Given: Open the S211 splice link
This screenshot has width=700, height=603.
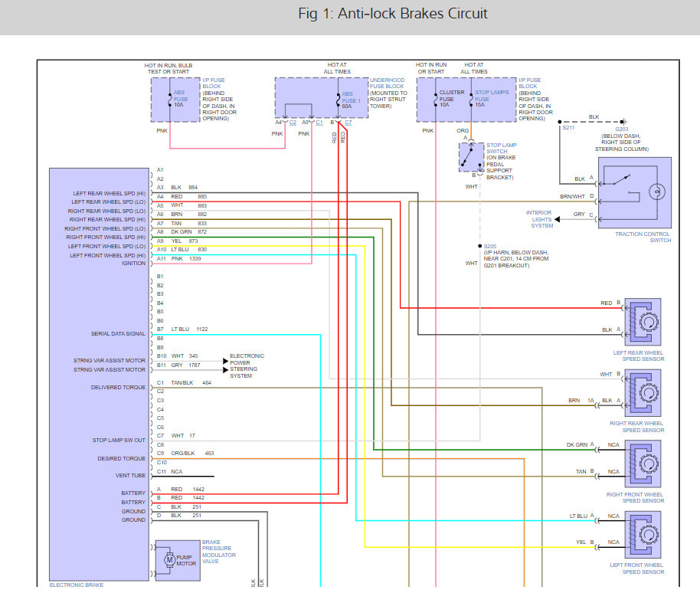Looking at the screenshot, I should [x=568, y=128].
